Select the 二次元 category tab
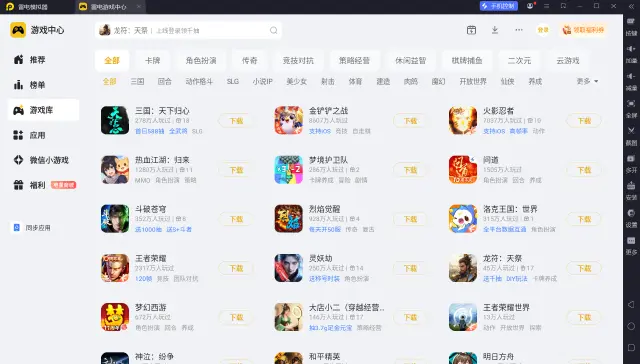 pos(519,60)
